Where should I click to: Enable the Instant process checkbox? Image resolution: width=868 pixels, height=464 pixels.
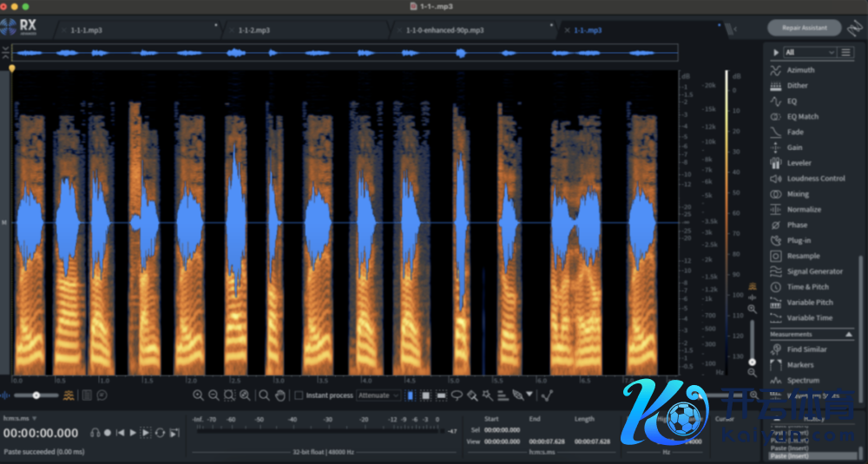click(299, 395)
